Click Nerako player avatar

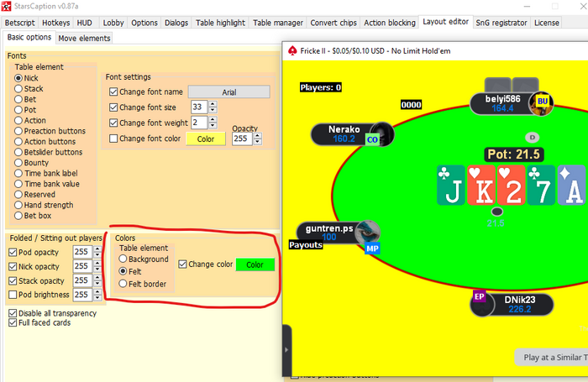click(x=383, y=133)
